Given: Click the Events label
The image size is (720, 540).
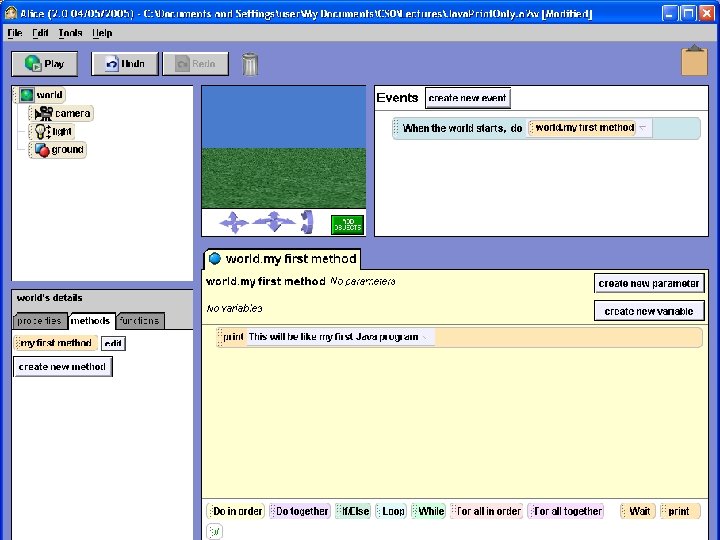Looking at the screenshot, I should [397, 98].
